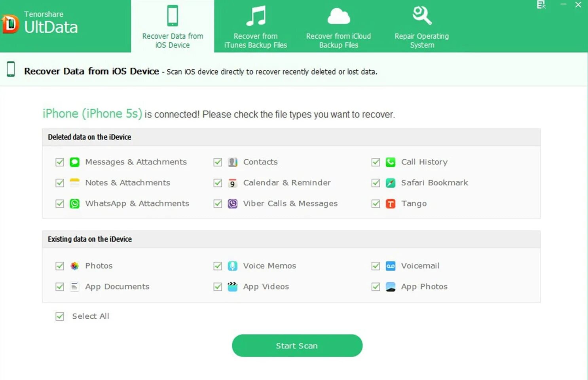Toggle the Select All checkbox
This screenshot has height=380, width=588.
[60, 316]
